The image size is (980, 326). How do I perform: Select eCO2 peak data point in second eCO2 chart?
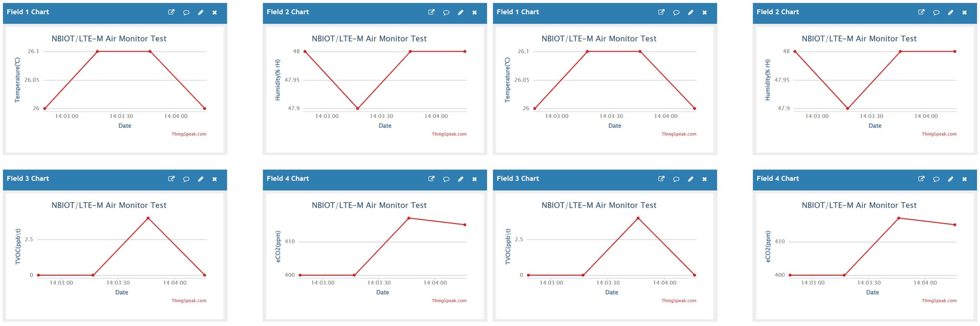898,218
